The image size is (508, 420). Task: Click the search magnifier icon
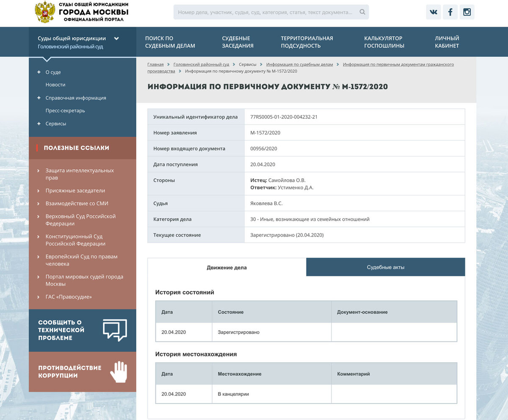(x=362, y=12)
